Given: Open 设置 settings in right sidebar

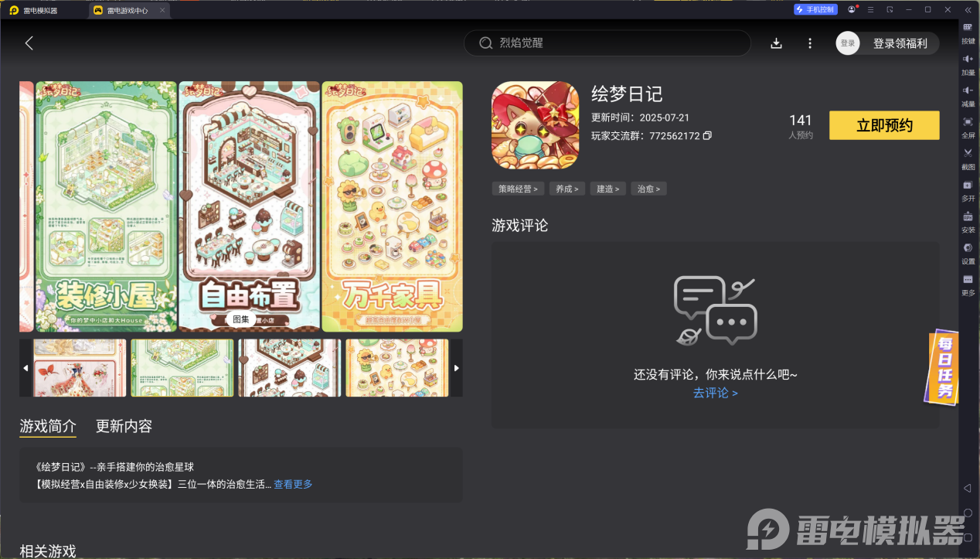Looking at the screenshot, I should click(x=968, y=253).
